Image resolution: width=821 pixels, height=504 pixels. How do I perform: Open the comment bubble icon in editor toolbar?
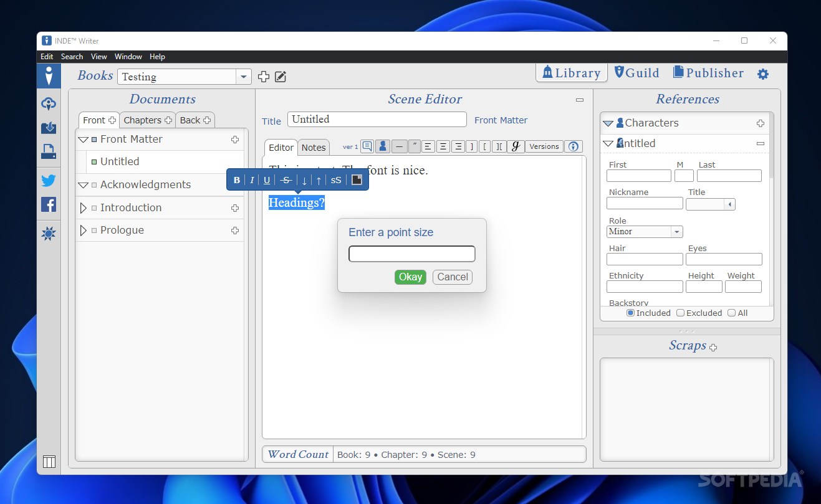(x=367, y=146)
